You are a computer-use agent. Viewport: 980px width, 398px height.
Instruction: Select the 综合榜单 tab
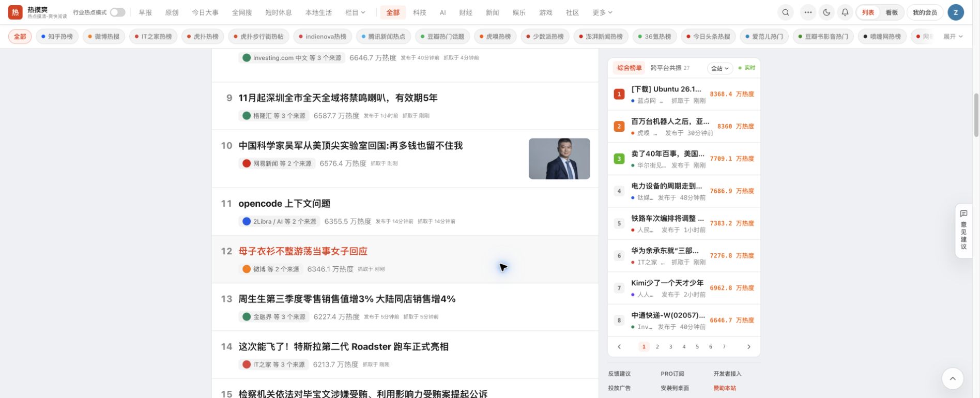tap(629, 68)
